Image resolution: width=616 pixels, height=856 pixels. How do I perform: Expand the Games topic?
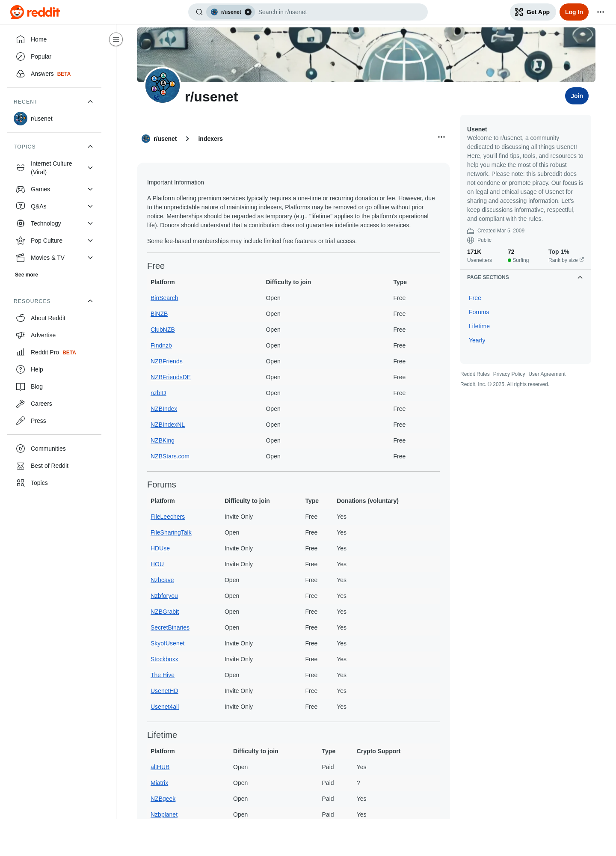90,189
